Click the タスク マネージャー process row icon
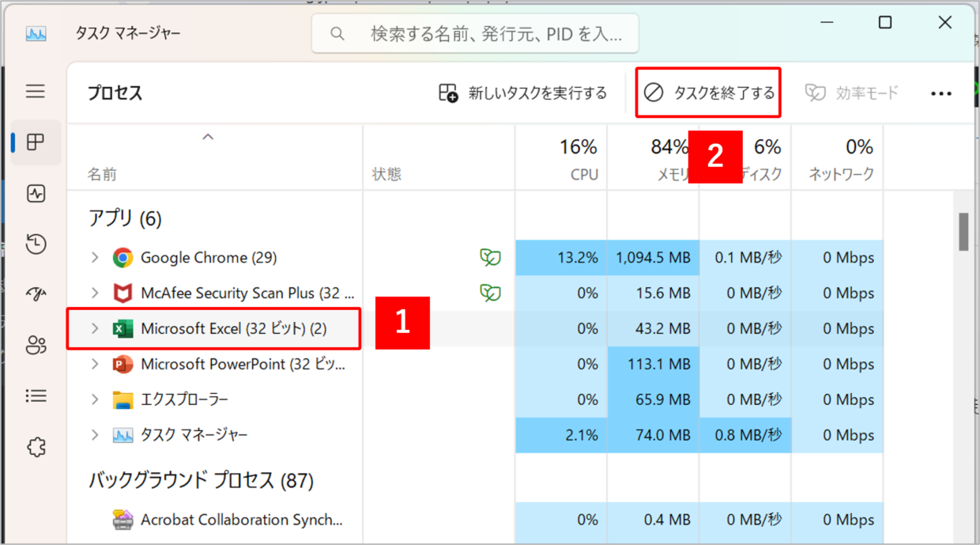The width and height of the screenshot is (980, 545). (x=122, y=436)
